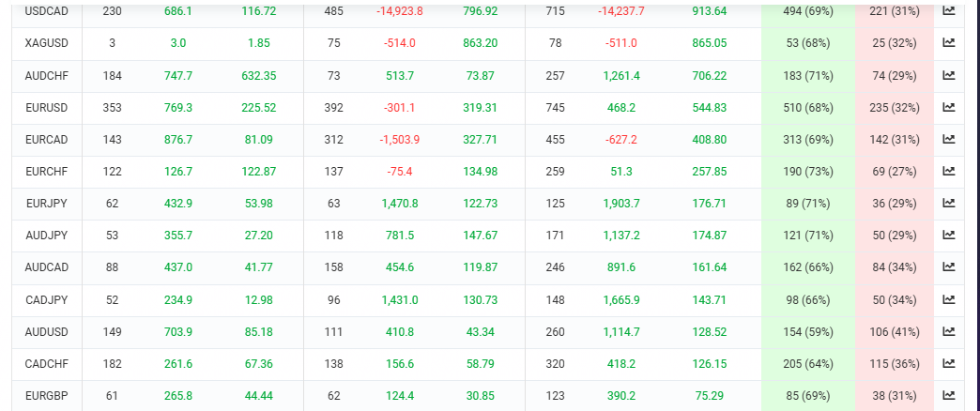Screen dimensions: 980x411
Task: Open the chart icon for EURUSD row
Action: coord(948,107)
